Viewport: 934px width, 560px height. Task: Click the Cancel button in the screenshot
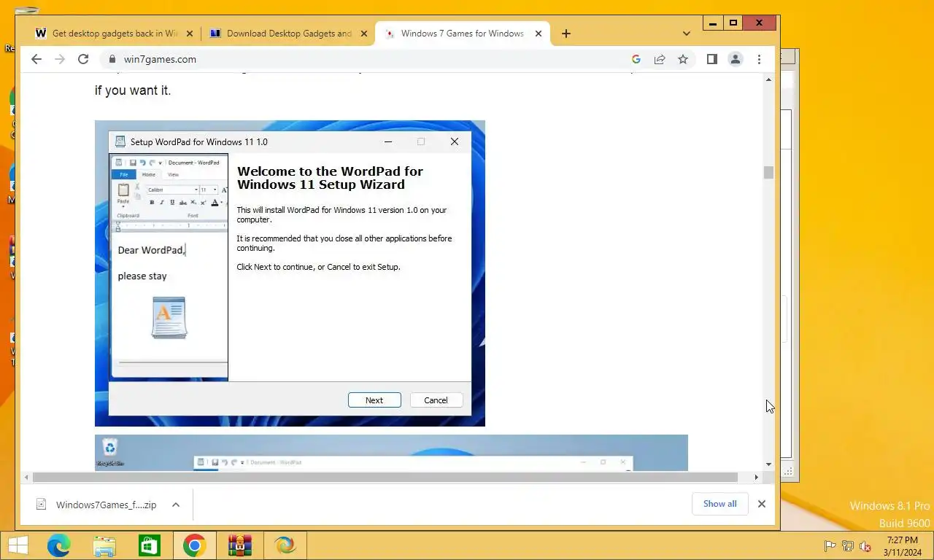point(436,400)
